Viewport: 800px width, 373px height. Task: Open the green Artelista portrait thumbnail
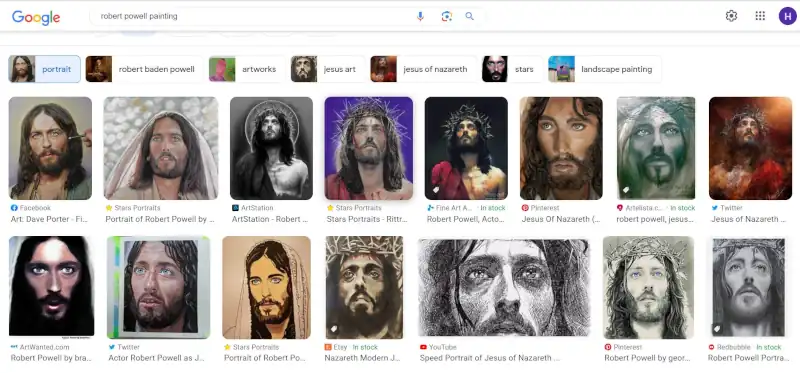(x=656, y=148)
